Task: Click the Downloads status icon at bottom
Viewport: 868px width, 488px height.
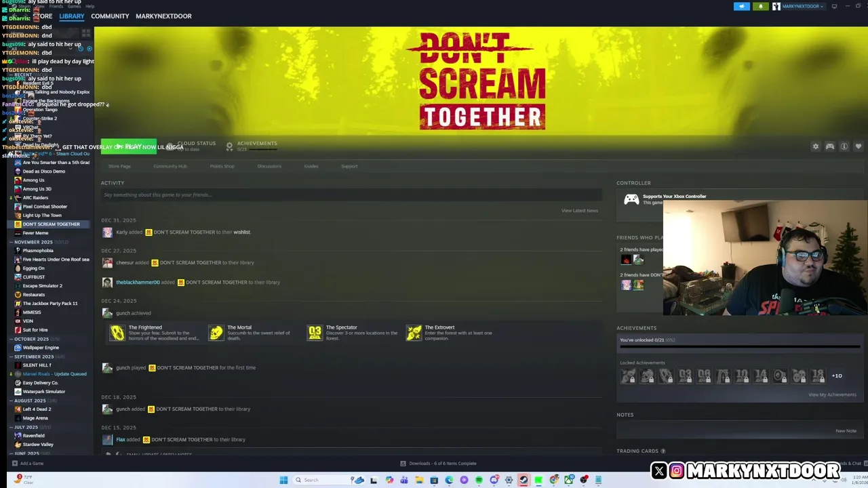Action: [x=403, y=464]
